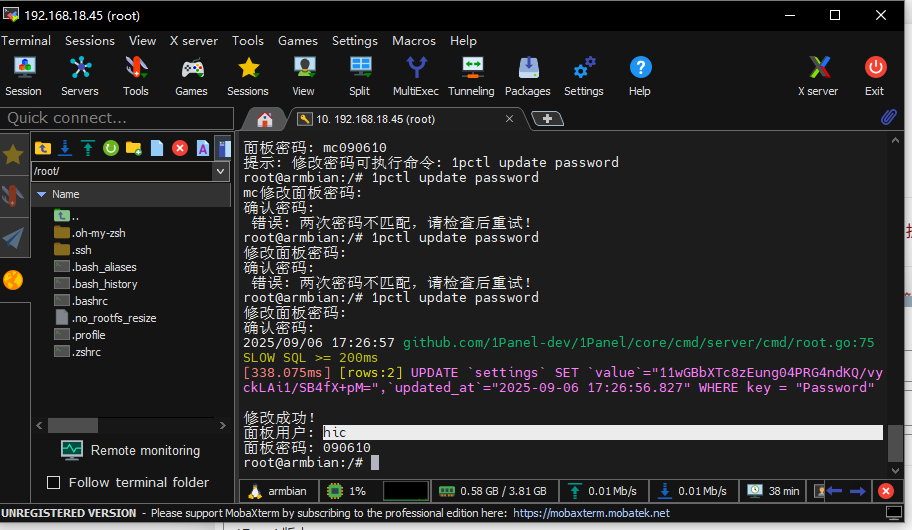Open the Settings menu in menu bar
Screen dimensions: 912x530
(355, 41)
